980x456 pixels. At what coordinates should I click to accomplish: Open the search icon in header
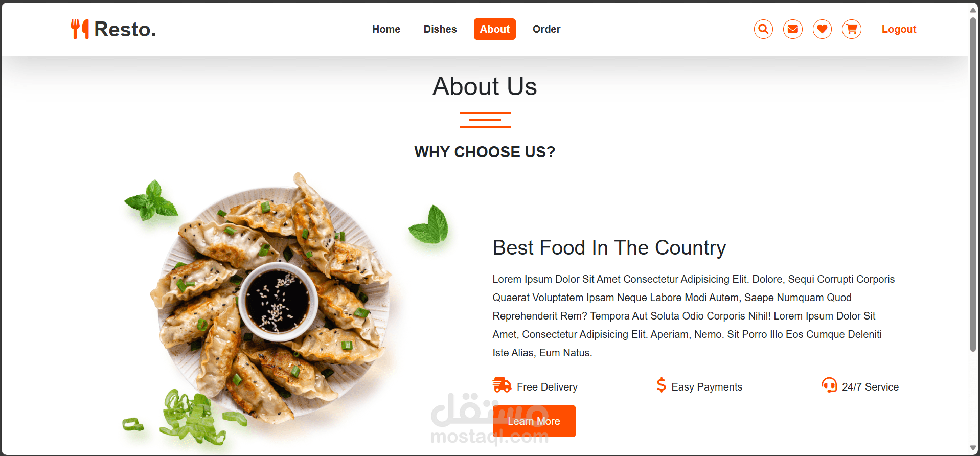(x=763, y=29)
